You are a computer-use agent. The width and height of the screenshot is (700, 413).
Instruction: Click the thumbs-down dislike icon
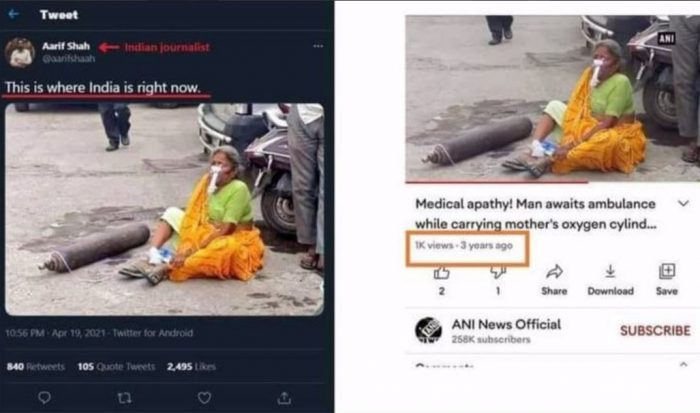[498, 272]
